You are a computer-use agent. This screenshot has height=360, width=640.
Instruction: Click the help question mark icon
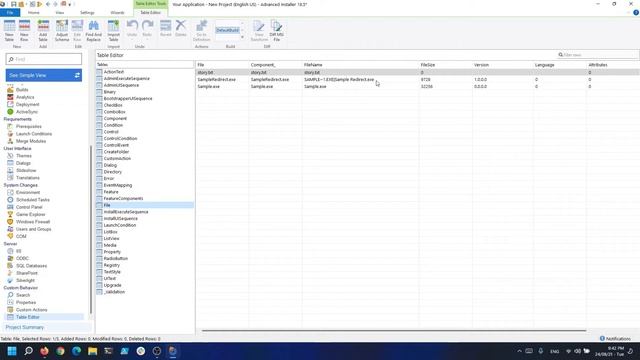(x=636, y=13)
